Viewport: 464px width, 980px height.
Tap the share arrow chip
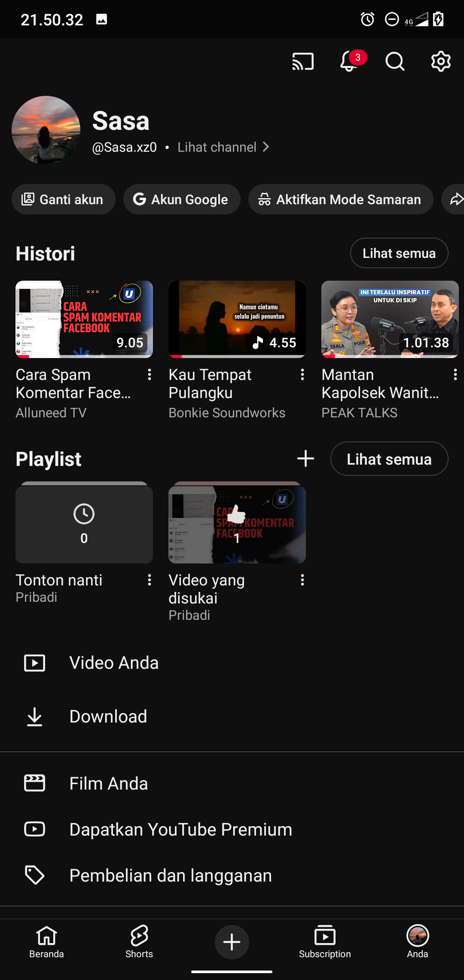coord(455,199)
